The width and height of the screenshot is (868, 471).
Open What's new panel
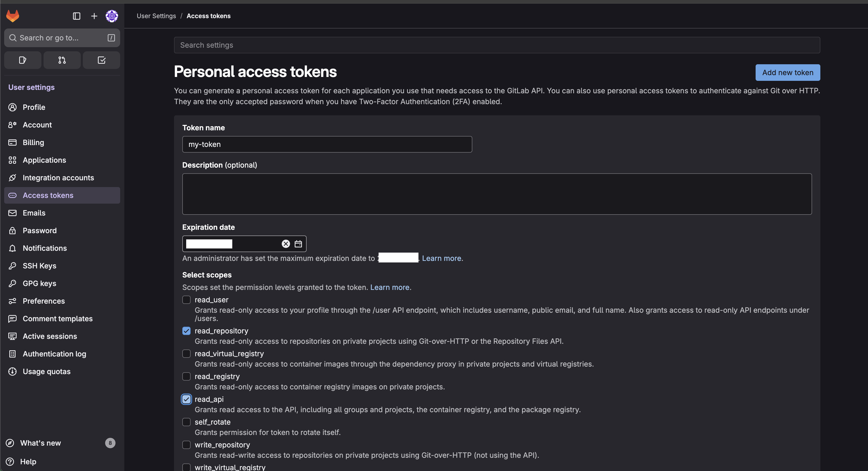coord(40,443)
